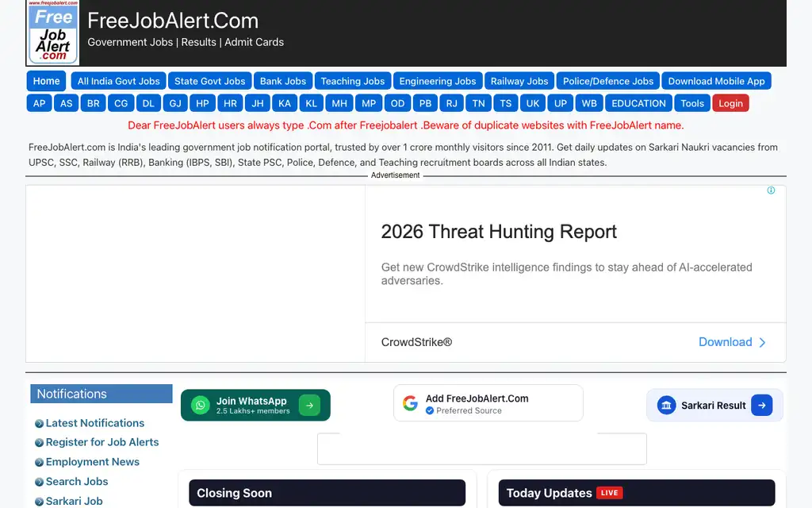Select the JH state button

click(x=258, y=103)
